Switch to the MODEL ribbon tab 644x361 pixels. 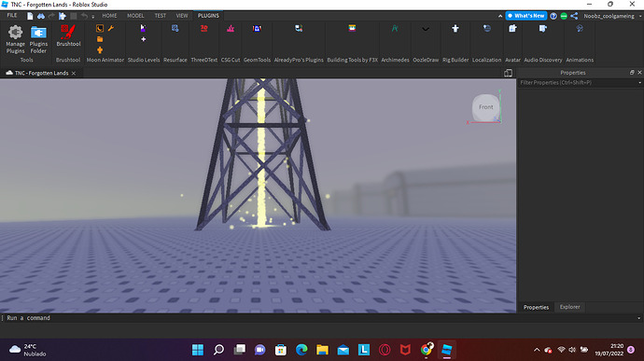(x=135, y=16)
